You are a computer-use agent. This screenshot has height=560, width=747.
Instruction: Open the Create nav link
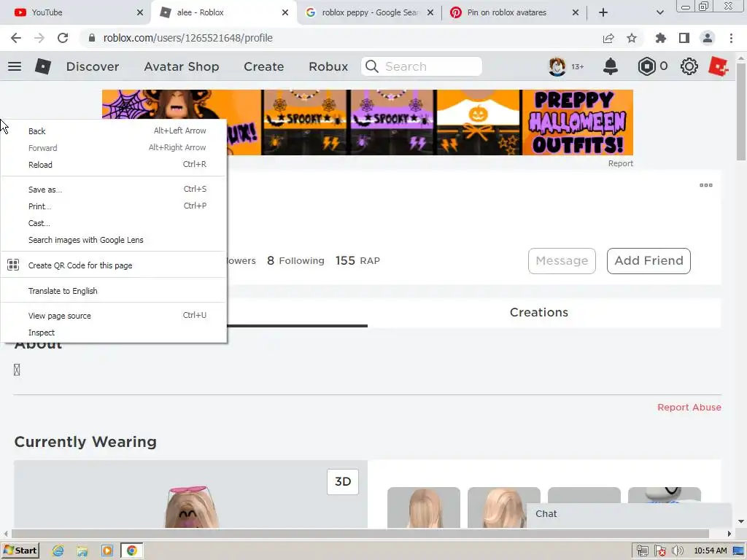[x=264, y=66]
